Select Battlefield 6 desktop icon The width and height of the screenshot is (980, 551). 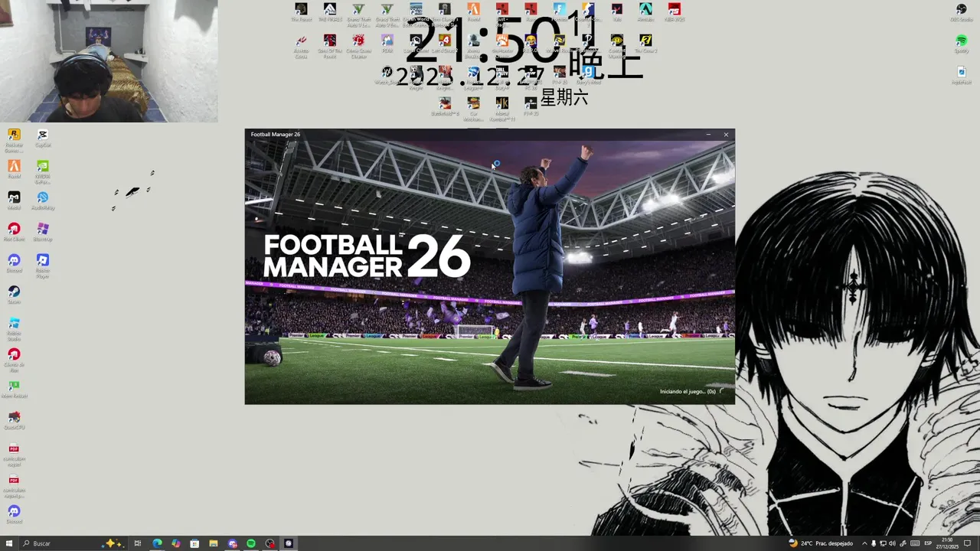click(445, 106)
